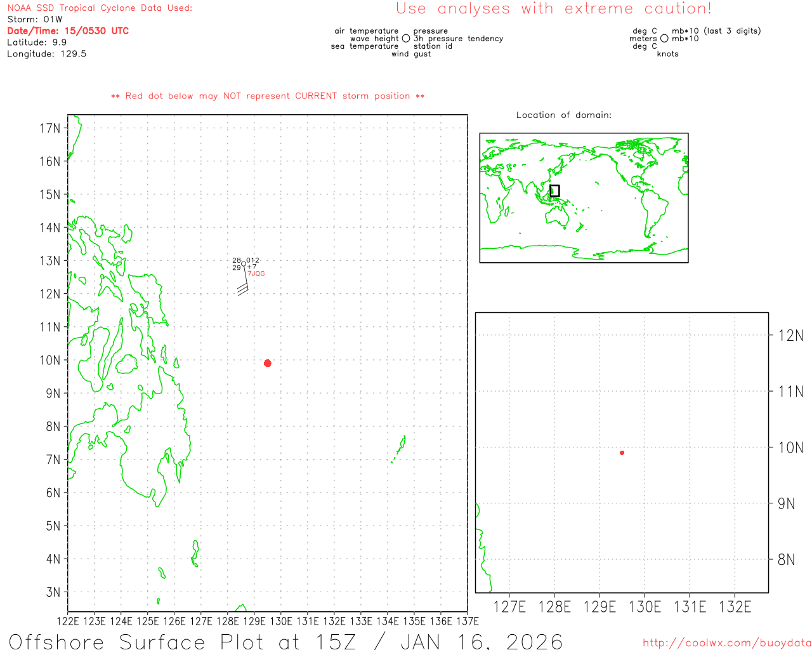
Task: Select the 7JQG station circle marker
Action: click(243, 264)
